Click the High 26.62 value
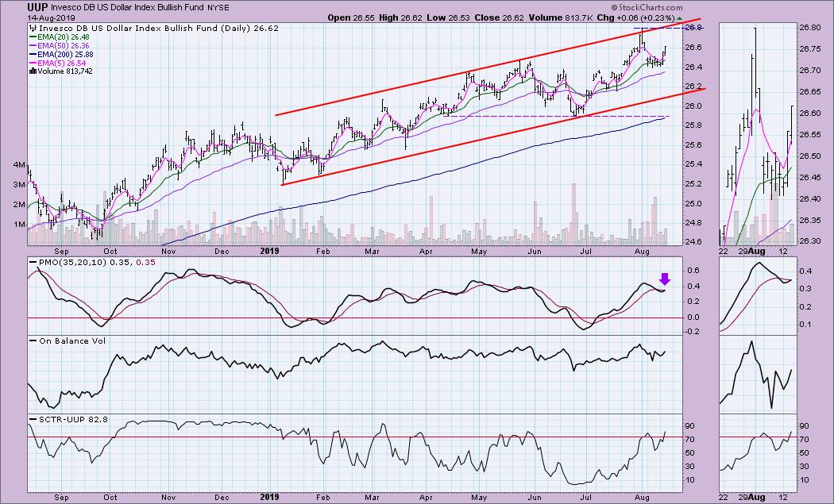Screen dimensions: 834x504 click(400, 17)
